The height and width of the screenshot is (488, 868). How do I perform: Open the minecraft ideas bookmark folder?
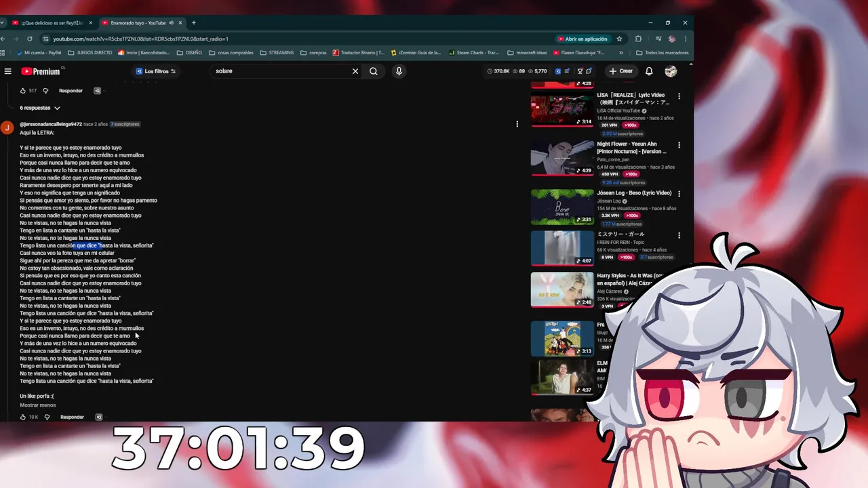coord(527,52)
